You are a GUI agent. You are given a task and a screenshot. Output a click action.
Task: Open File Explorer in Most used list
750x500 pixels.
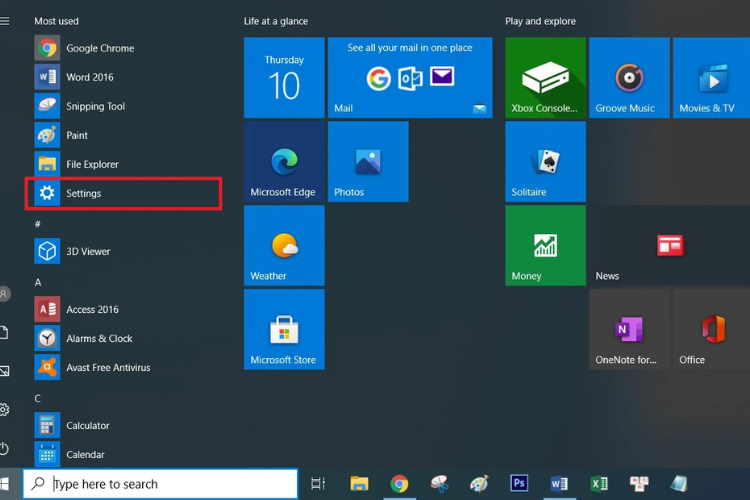coord(123,164)
